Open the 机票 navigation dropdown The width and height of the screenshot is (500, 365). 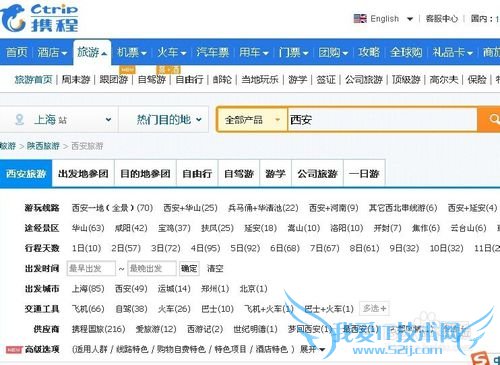pos(144,53)
